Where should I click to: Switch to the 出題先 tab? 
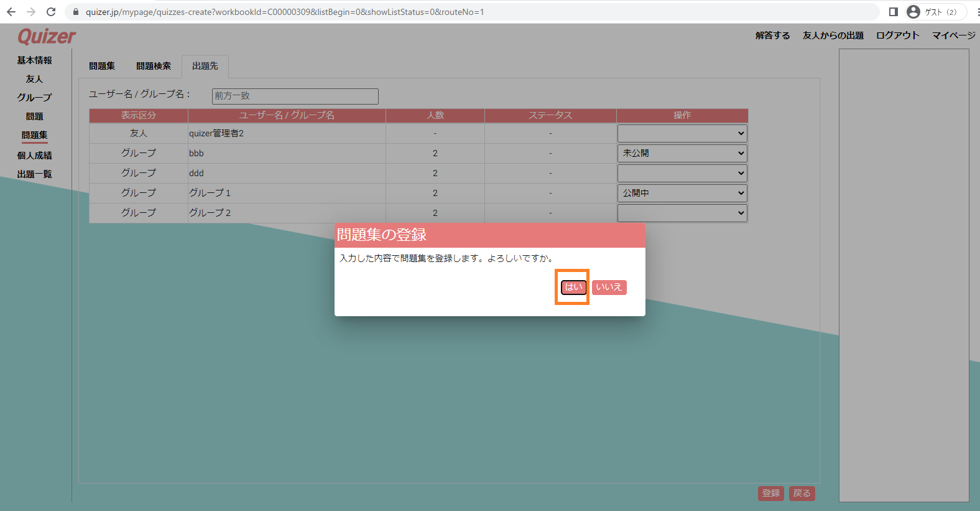(205, 66)
